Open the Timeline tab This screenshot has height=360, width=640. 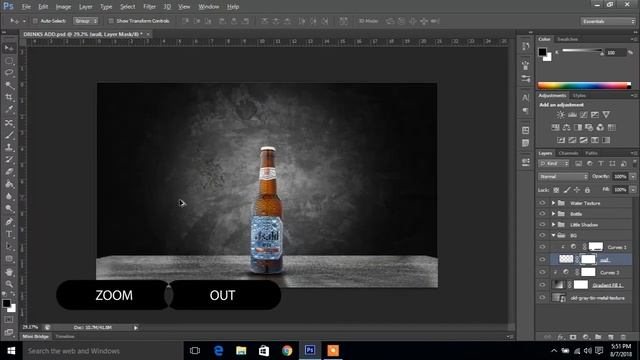pyautogui.click(x=65, y=337)
